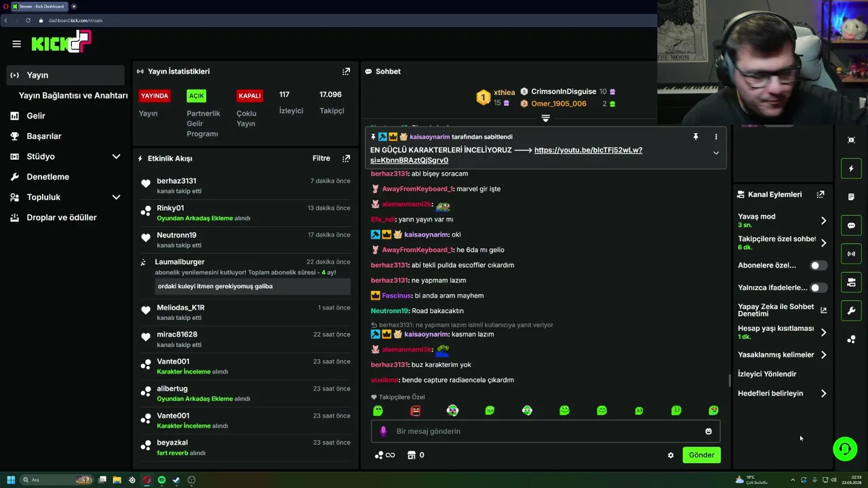
Task: Click Laumaliburger in activity feed
Action: click(x=180, y=262)
